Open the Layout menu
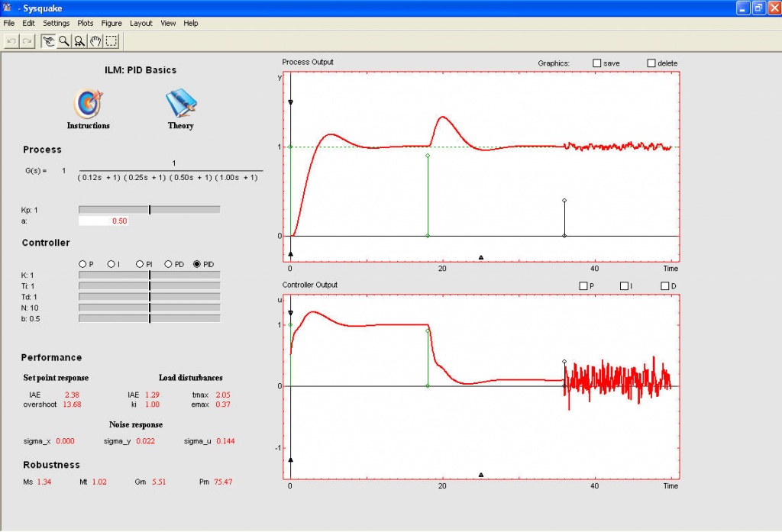782x532 pixels. click(141, 23)
